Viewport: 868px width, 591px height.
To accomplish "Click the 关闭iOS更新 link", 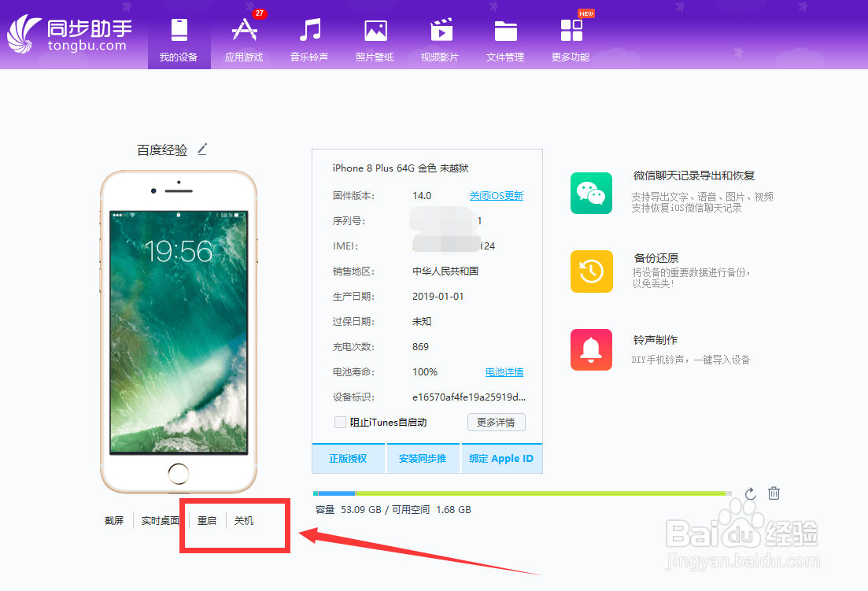I will [x=497, y=196].
